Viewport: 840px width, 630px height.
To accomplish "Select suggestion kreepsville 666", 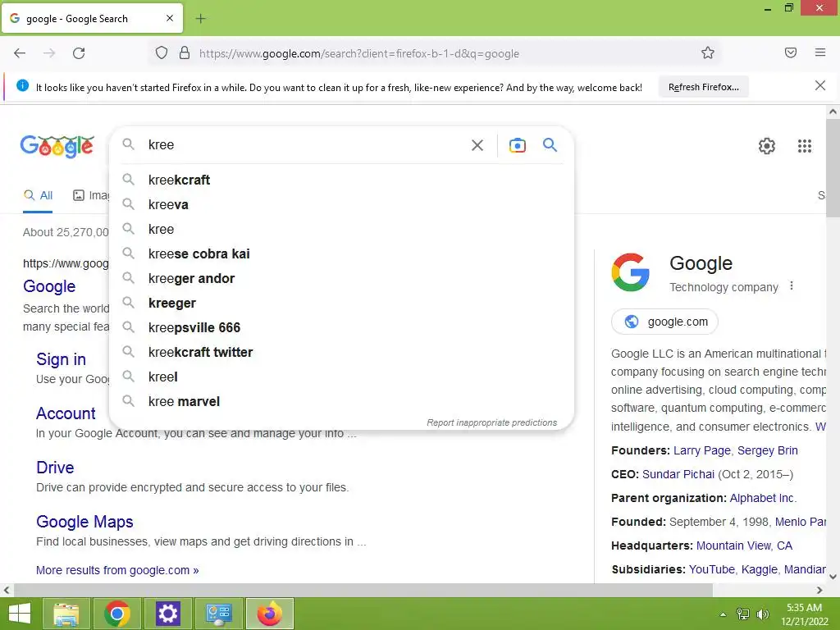I will pyautogui.click(x=341, y=328).
